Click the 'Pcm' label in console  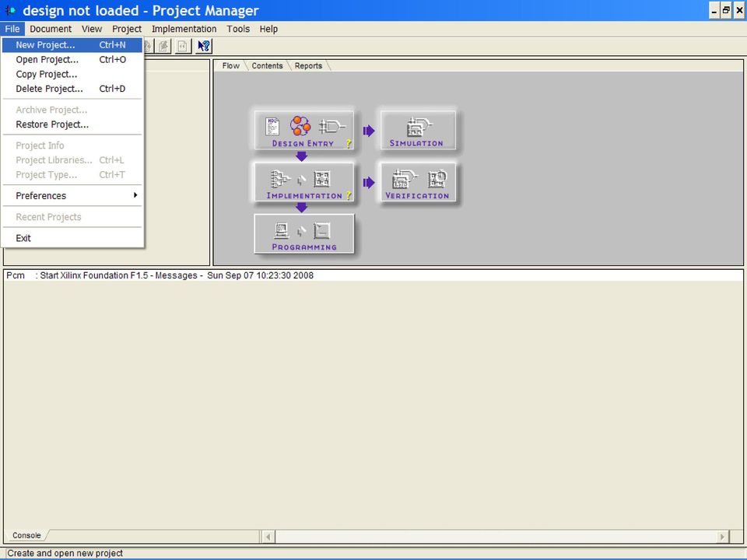[x=16, y=275]
